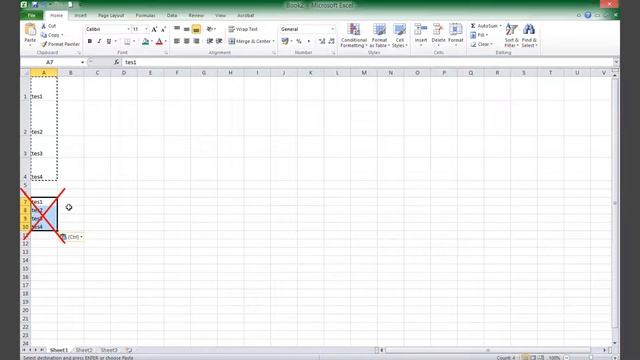Switch to the Data tab
640x360 pixels.
(172, 16)
